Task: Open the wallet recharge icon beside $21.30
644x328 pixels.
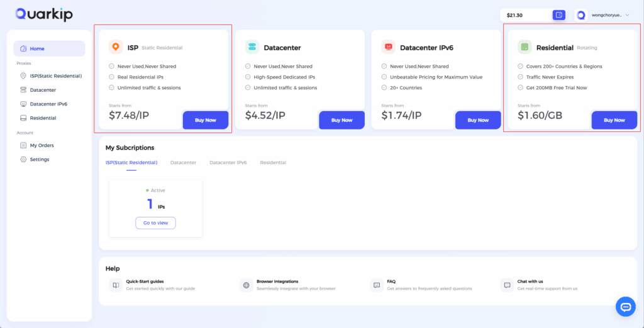Action: point(558,15)
